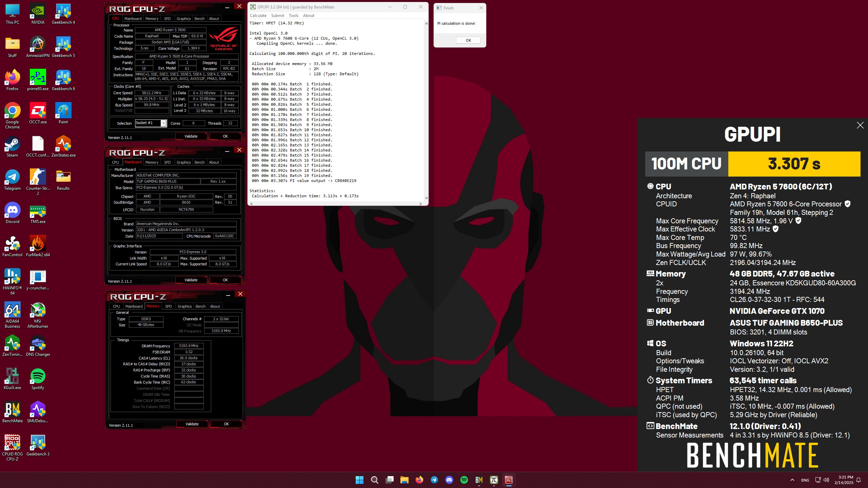This screenshot has width=868, height=488.
Task: Click GPUPI icon in taskbar
Action: pos(494,480)
